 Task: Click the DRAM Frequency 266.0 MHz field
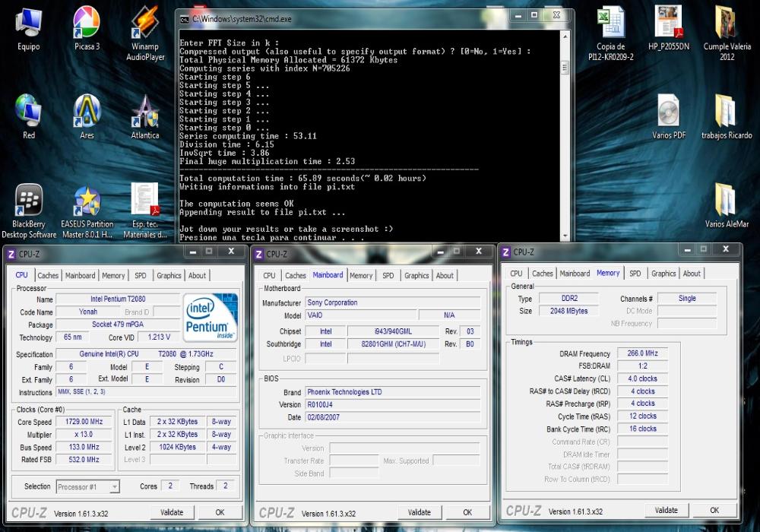pyautogui.click(x=642, y=353)
